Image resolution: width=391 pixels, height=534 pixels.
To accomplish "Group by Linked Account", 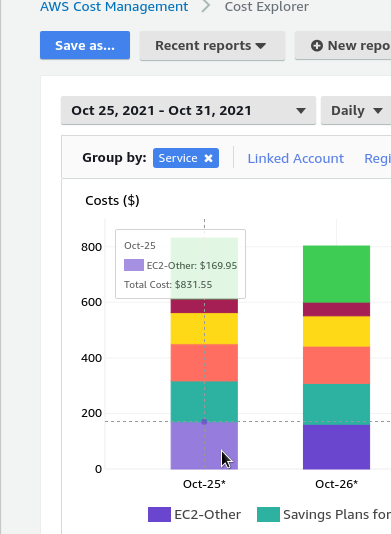I will (x=296, y=158).
